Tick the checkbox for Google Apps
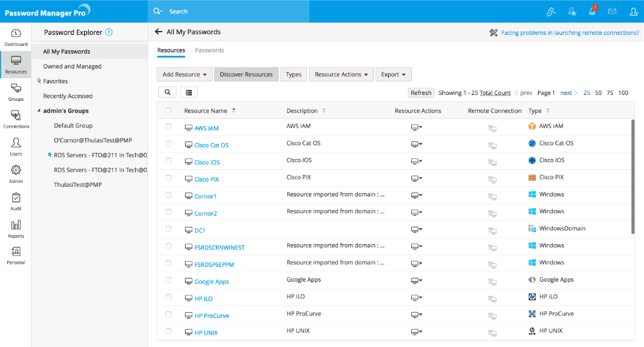 169,281
